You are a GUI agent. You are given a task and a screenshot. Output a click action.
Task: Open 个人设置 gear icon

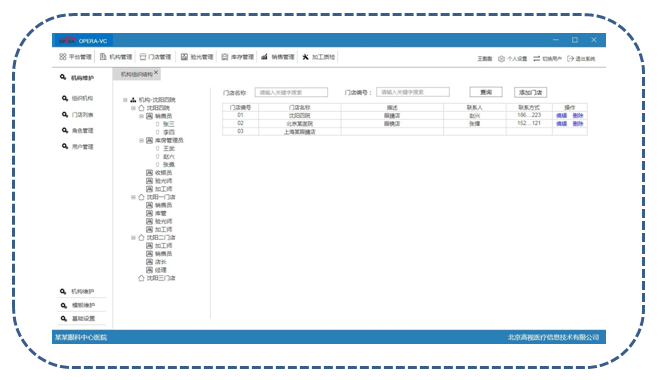tap(501, 59)
